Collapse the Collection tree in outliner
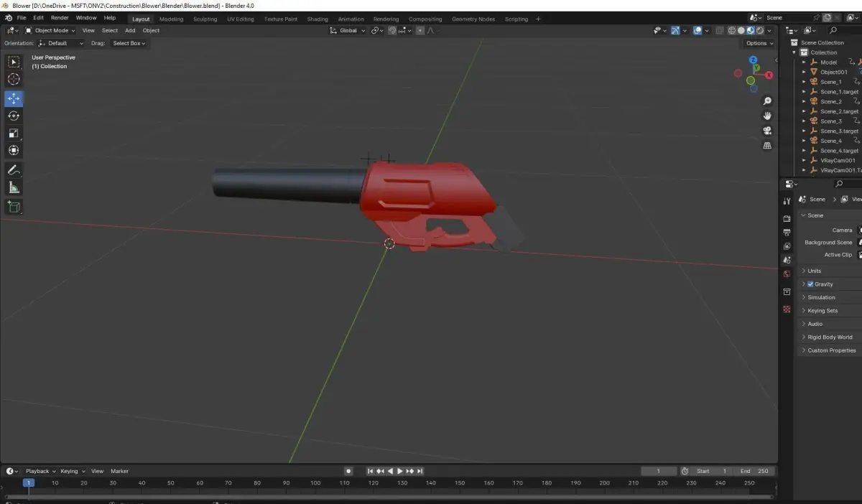This screenshot has height=504, width=862. [x=795, y=52]
